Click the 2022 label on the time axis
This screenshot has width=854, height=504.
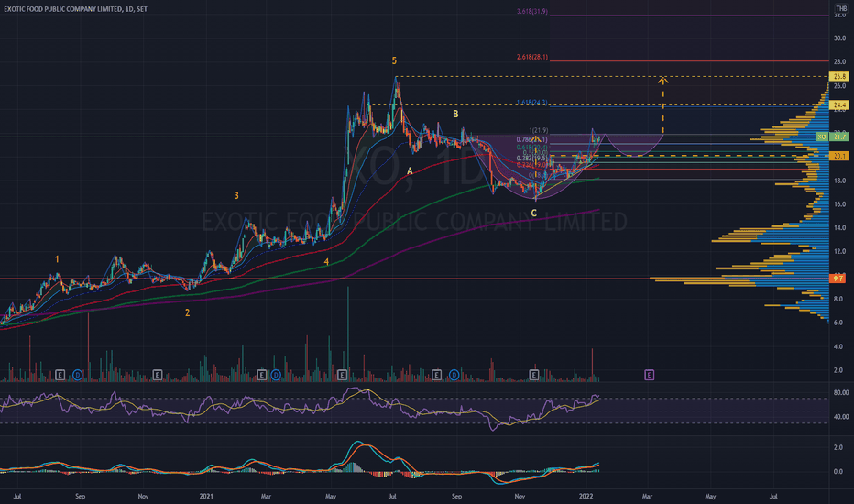point(586,496)
